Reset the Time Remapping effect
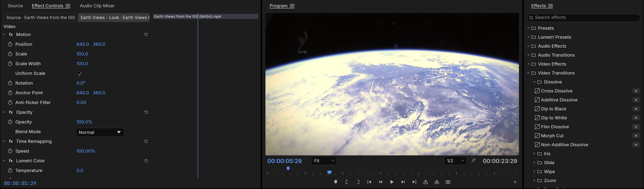Image resolution: width=644 pixels, height=189 pixels. click(146, 141)
